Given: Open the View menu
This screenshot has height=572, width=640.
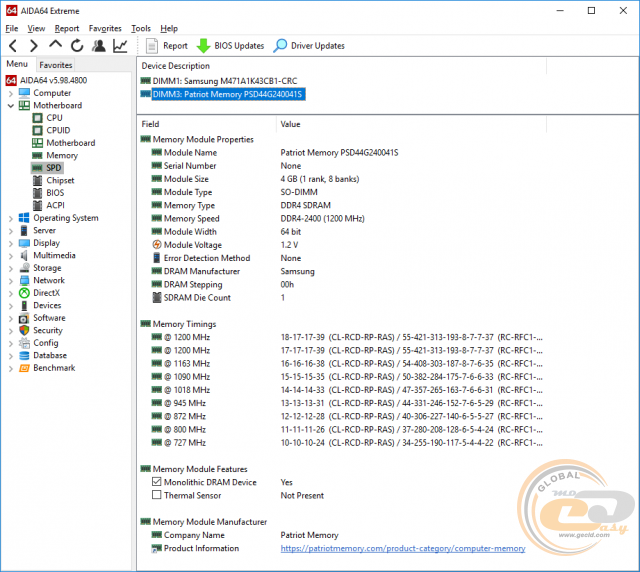Looking at the screenshot, I should pos(36,29).
